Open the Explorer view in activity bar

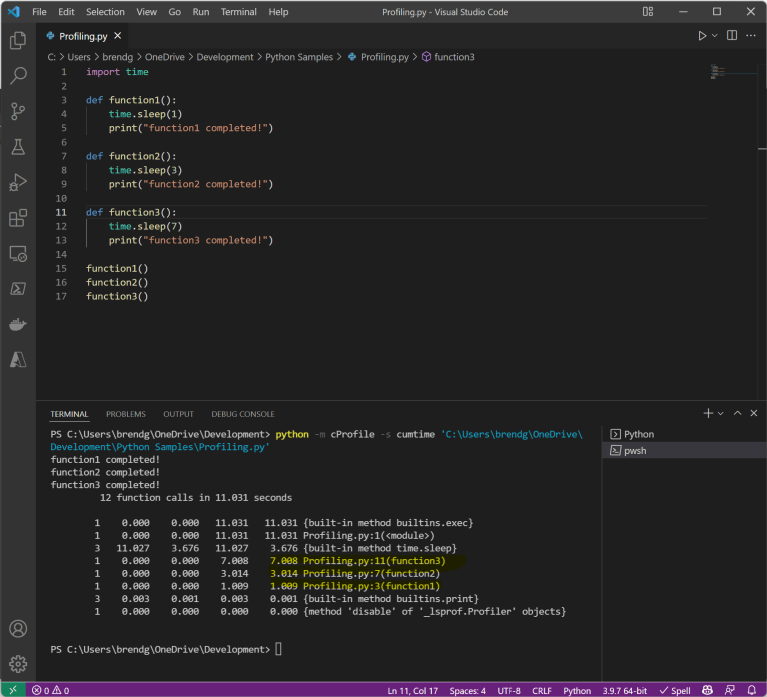coord(18,40)
